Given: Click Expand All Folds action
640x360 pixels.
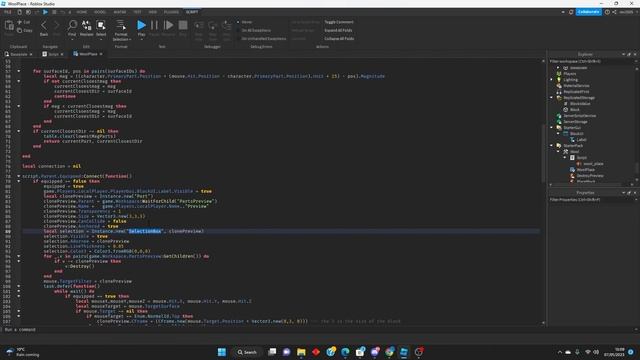Looking at the screenshot, I should click(x=338, y=30).
